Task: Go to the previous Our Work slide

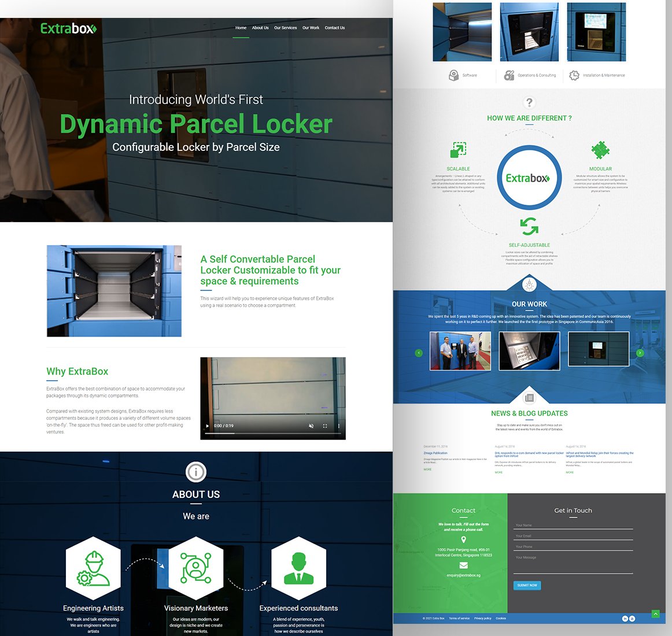Action: click(x=419, y=353)
